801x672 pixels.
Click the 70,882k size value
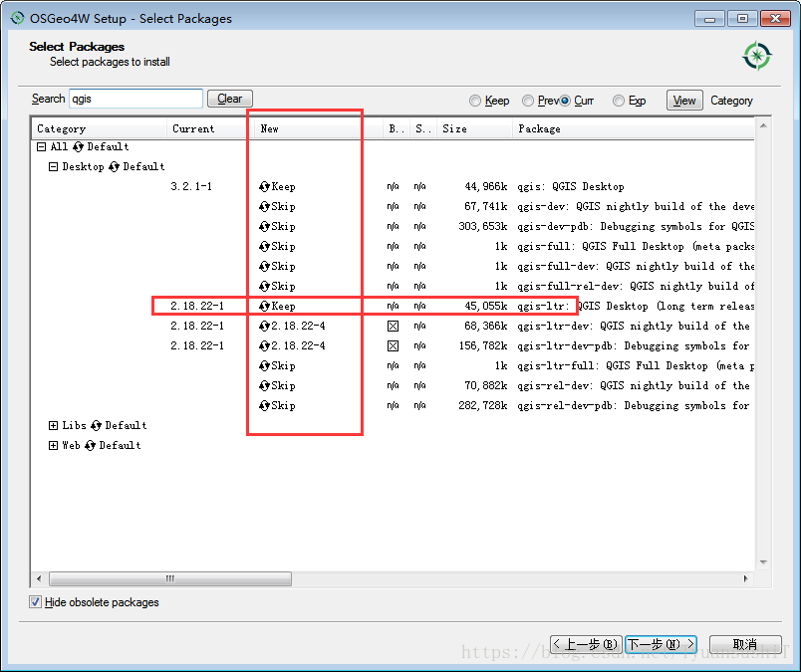(x=486, y=386)
